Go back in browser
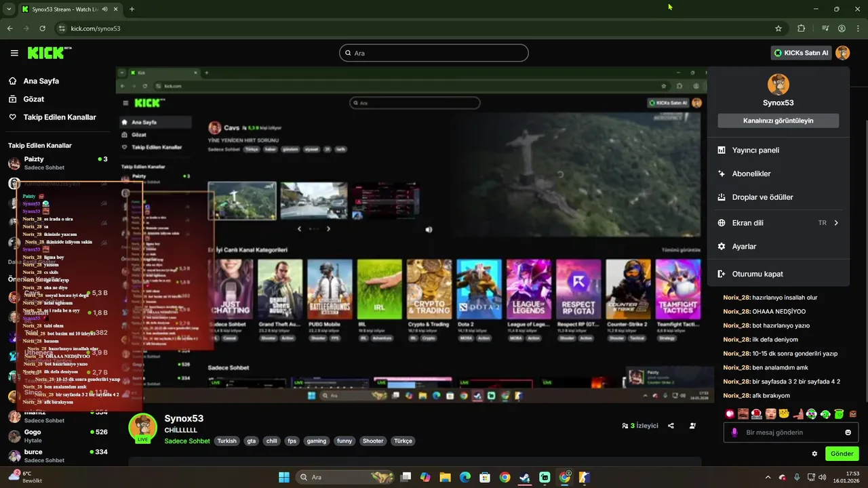Viewport: 868px width, 488px height. 9,28
